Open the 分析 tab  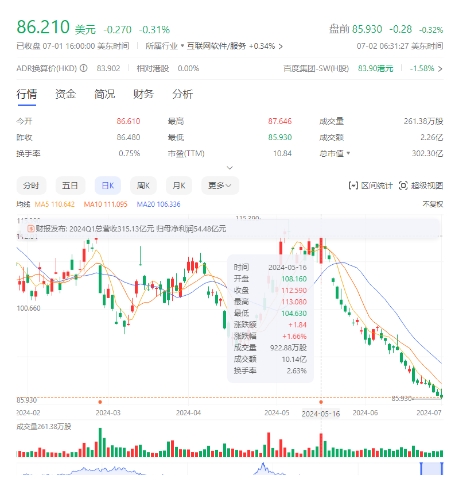[182, 94]
